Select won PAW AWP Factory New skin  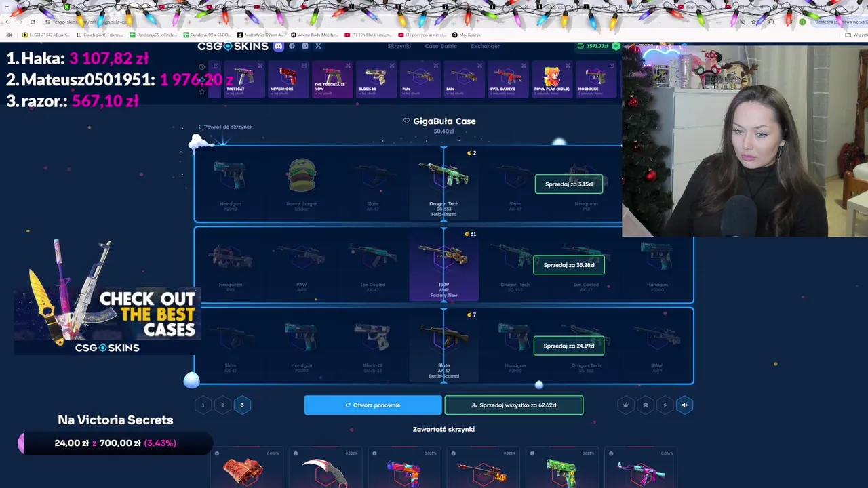coord(443,265)
